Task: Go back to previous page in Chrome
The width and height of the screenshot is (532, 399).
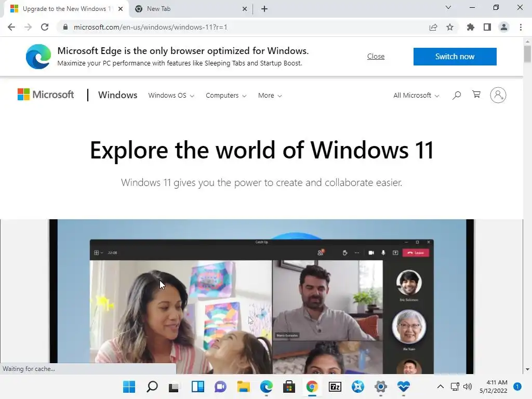Action: point(11,27)
